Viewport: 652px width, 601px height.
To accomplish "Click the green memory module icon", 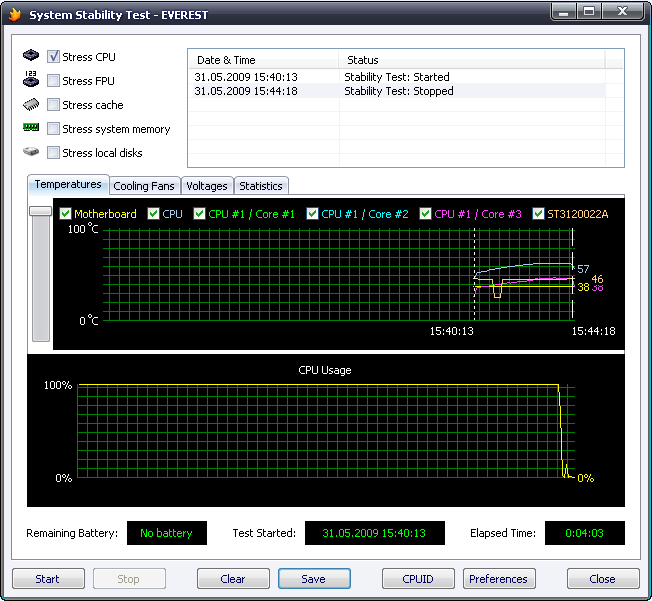I will click(x=30, y=128).
